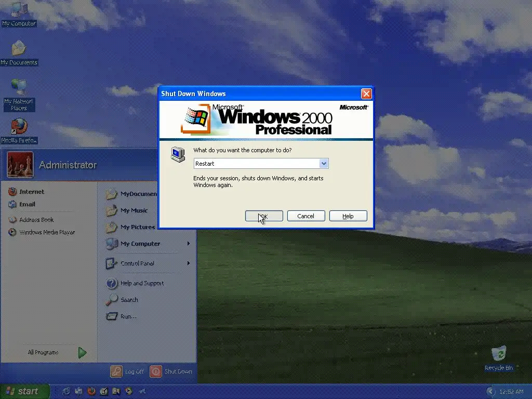Click the Log Off text label
Image resolution: width=532 pixels, height=399 pixels.
point(135,372)
